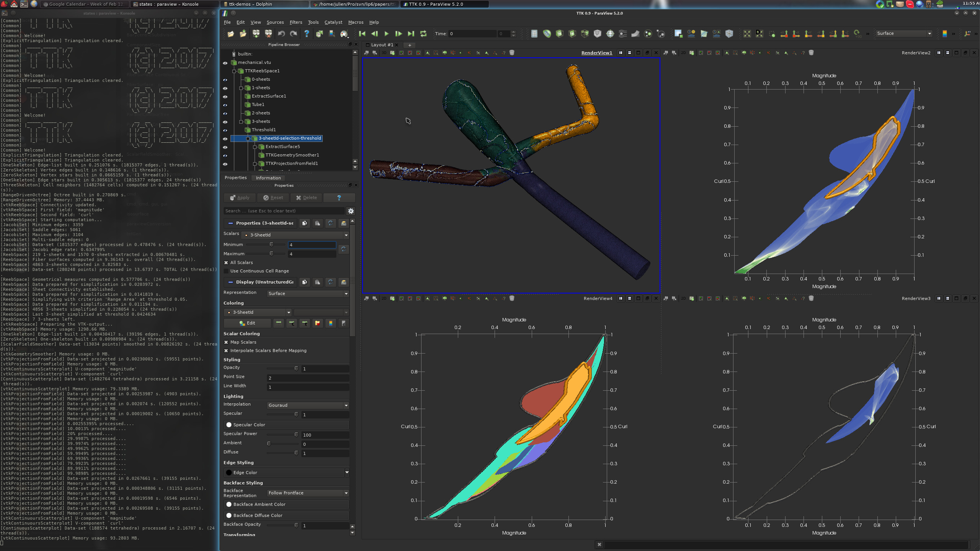Switch to the Information tab

tap(268, 178)
